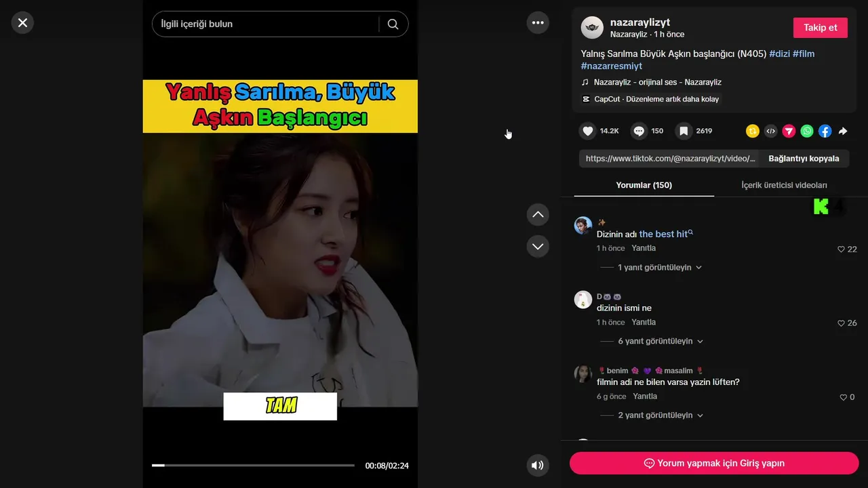Open the nazaraylizyt username link
The width and height of the screenshot is (868, 488).
click(x=640, y=22)
